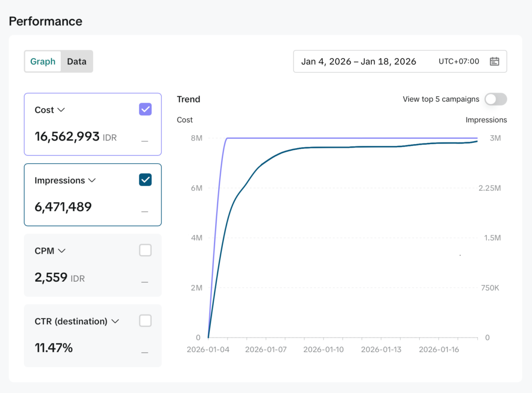Open the CTR (destination) dropdown chevron

[115, 321]
